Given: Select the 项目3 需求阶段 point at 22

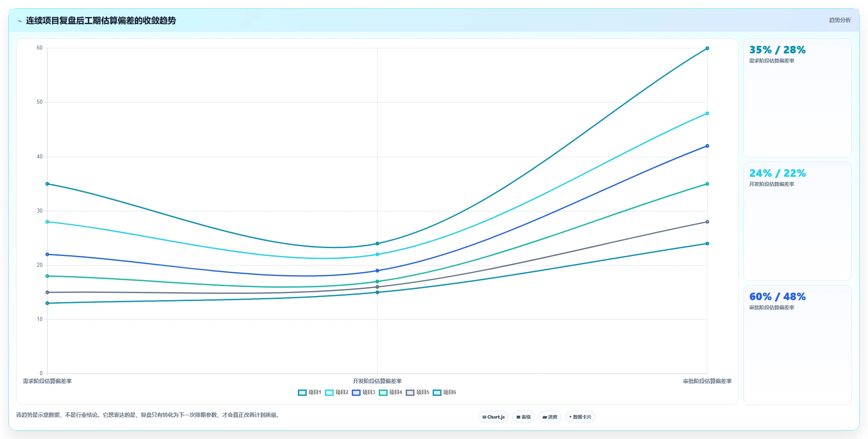Looking at the screenshot, I should pyautogui.click(x=47, y=254).
